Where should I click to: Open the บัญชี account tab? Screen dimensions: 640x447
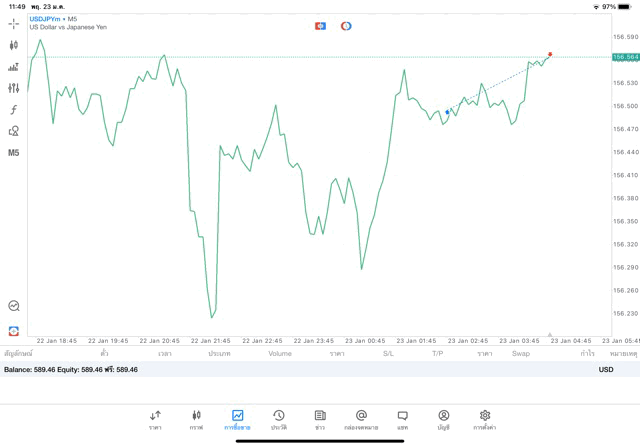443,419
